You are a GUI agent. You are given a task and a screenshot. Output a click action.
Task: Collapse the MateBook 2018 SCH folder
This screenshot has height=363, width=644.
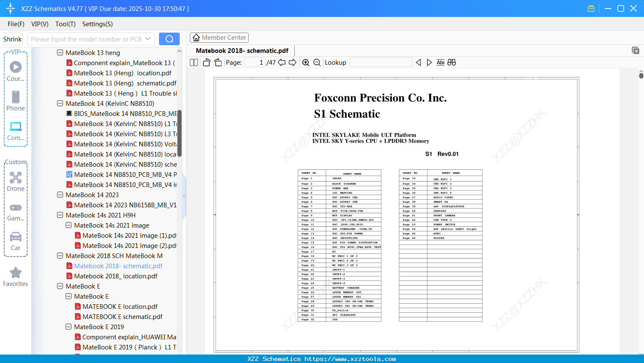60,256
